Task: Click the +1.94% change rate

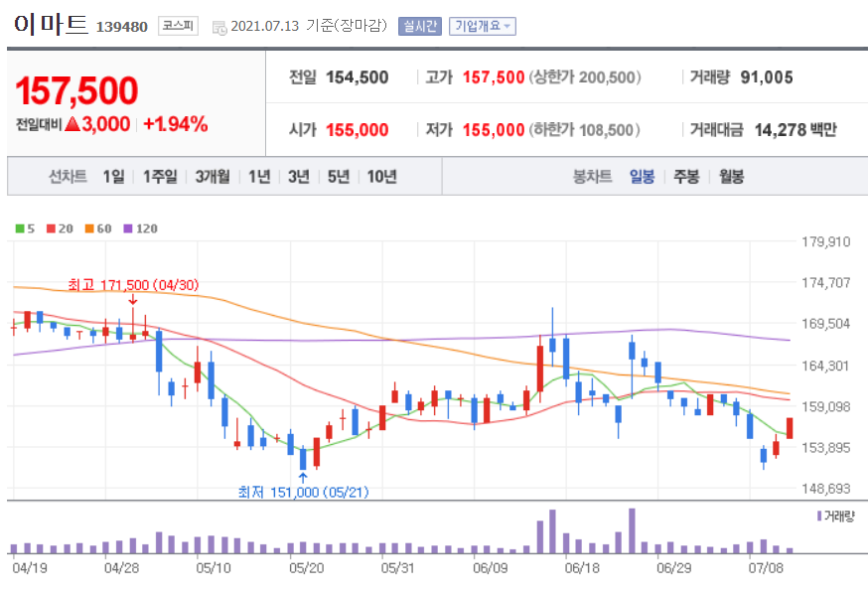Action: tap(176, 124)
